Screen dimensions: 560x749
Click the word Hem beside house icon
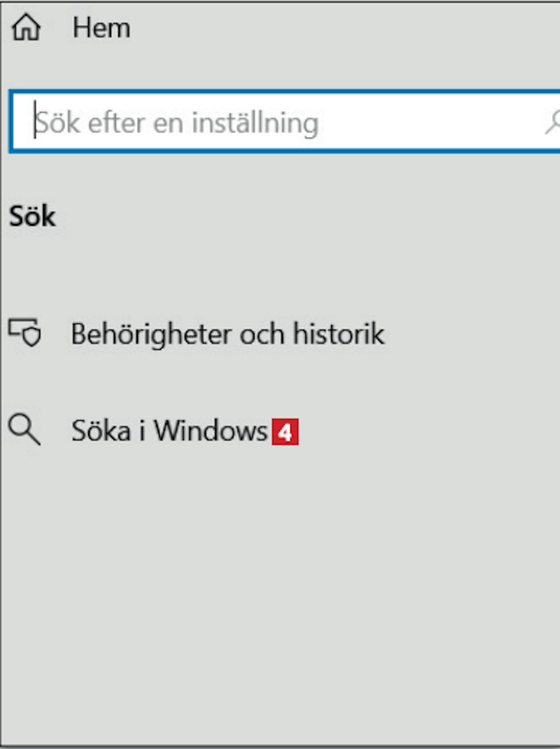coord(102,28)
